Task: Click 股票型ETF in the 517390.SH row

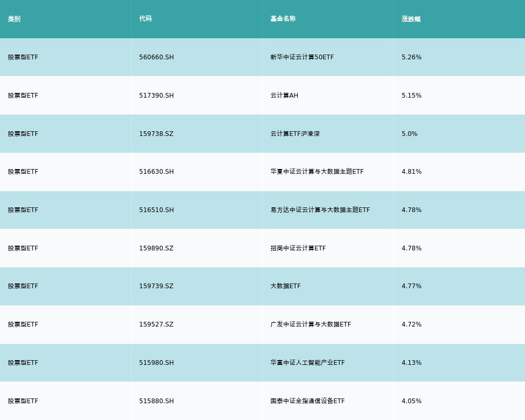Action: (x=23, y=96)
